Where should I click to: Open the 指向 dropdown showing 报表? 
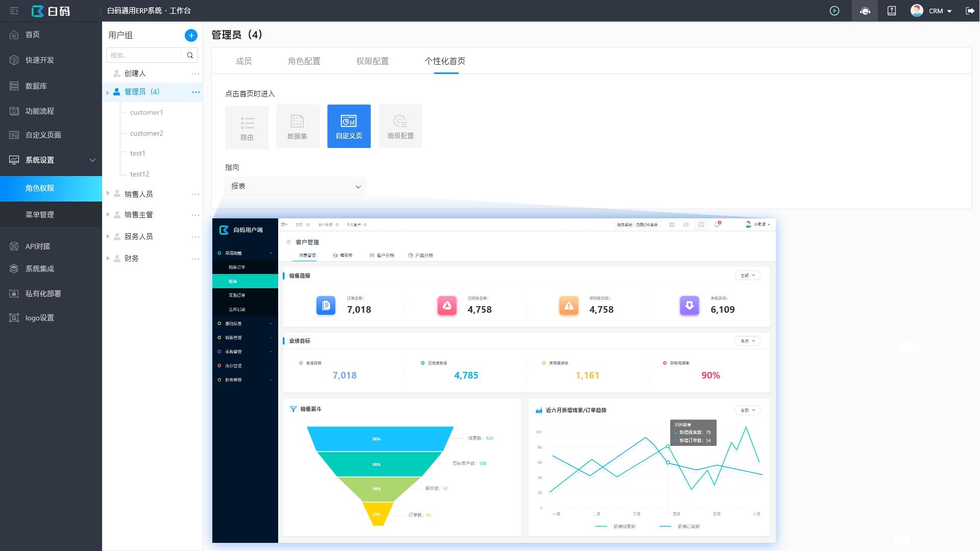point(295,186)
